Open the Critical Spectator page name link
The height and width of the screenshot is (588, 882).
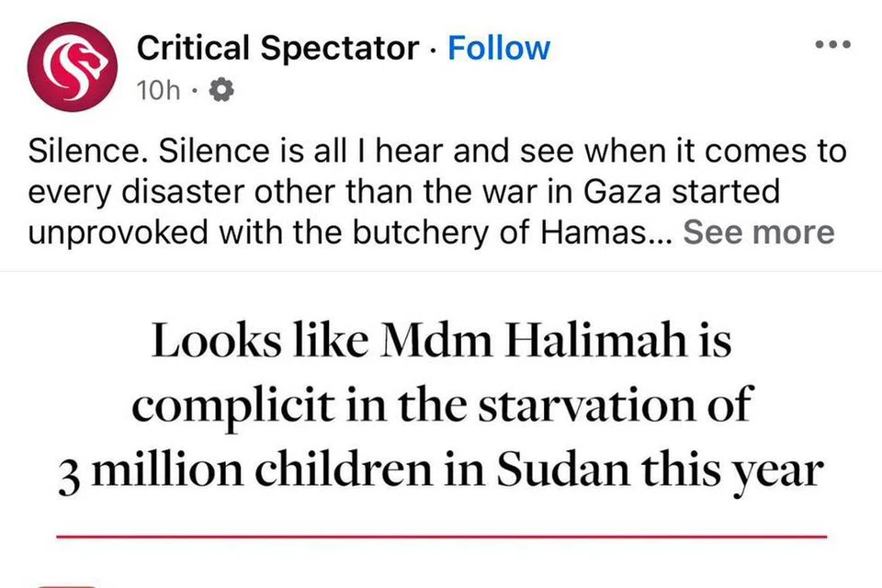click(x=277, y=48)
